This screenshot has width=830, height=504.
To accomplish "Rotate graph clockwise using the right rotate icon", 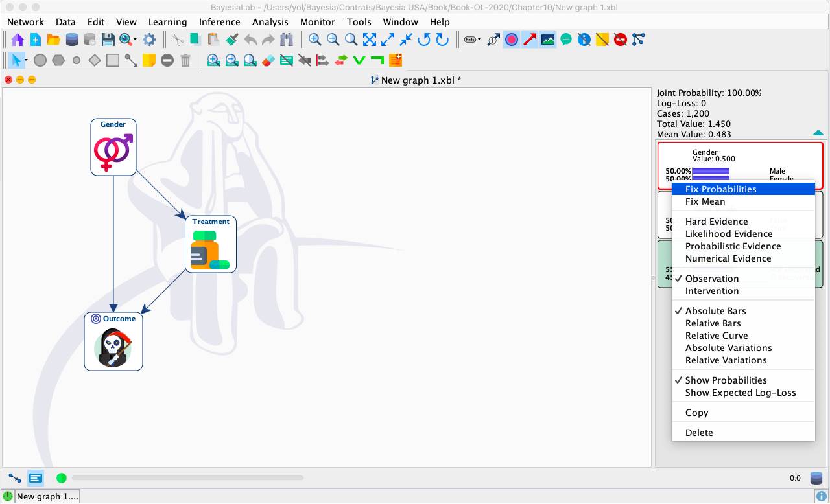I will pyautogui.click(x=442, y=40).
